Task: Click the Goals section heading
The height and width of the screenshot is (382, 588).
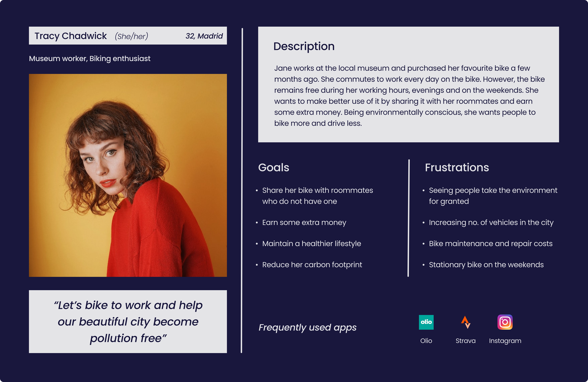Action: coord(273,167)
